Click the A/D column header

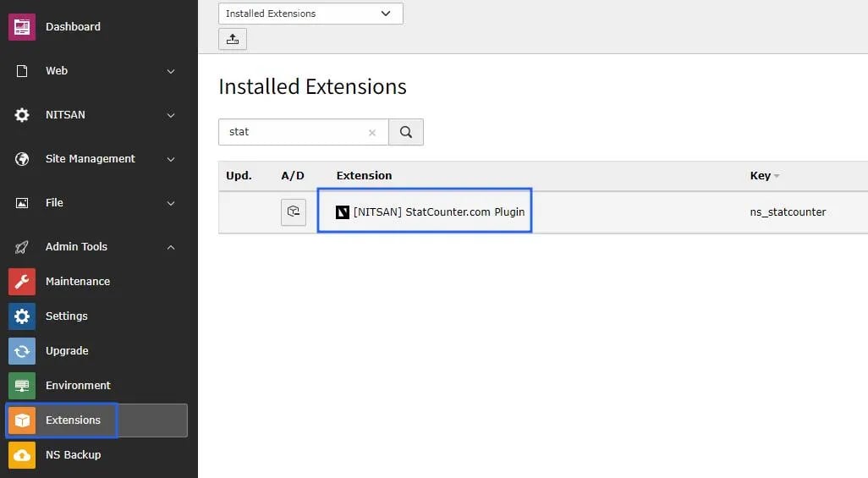[x=293, y=176]
